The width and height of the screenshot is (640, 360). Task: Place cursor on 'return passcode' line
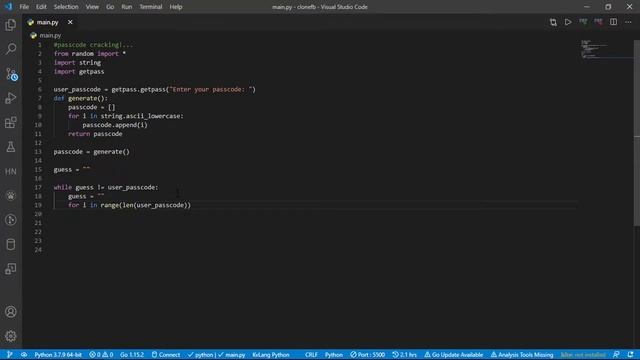(95, 134)
